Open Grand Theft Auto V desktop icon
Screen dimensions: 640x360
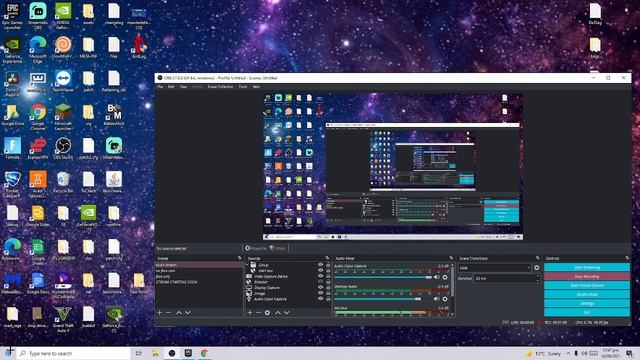(x=63, y=319)
